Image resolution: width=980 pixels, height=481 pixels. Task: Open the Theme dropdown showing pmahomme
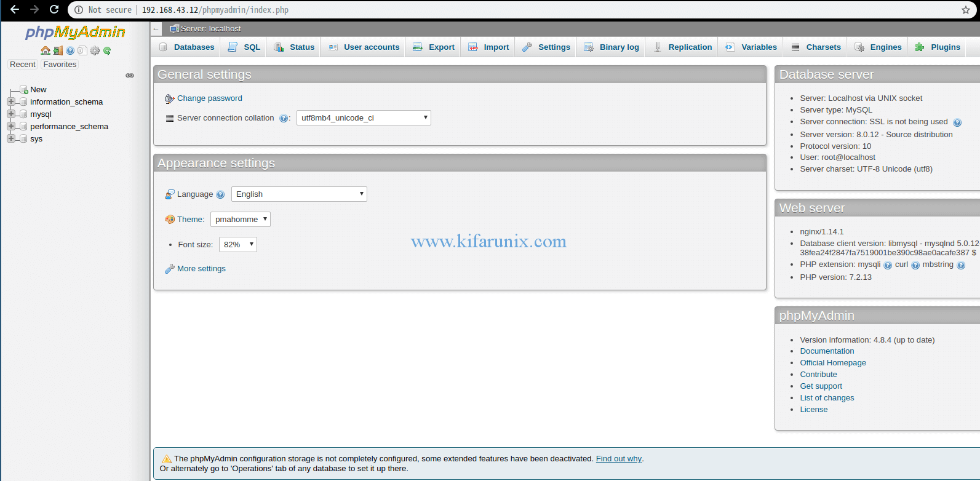(241, 220)
